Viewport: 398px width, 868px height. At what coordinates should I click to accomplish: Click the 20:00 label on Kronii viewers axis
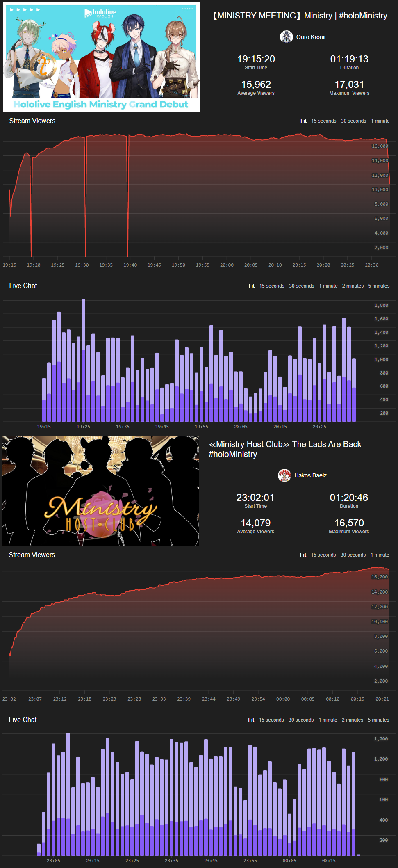click(x=227, y=265)
